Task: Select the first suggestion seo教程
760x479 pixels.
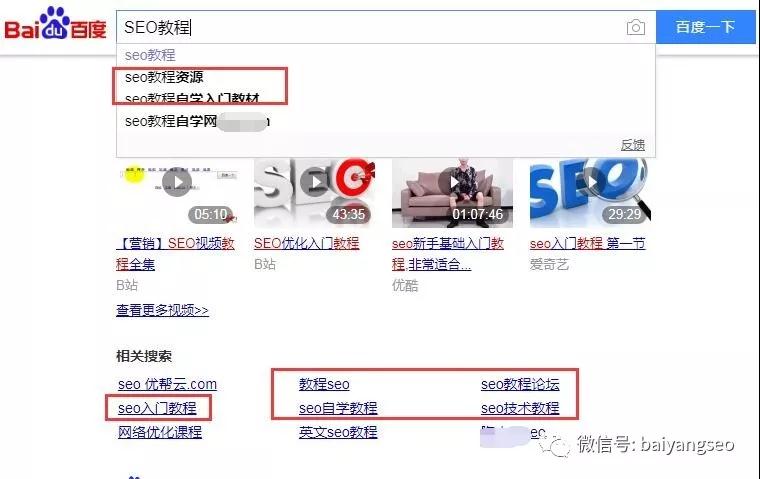Action: [x=150, y=55]
